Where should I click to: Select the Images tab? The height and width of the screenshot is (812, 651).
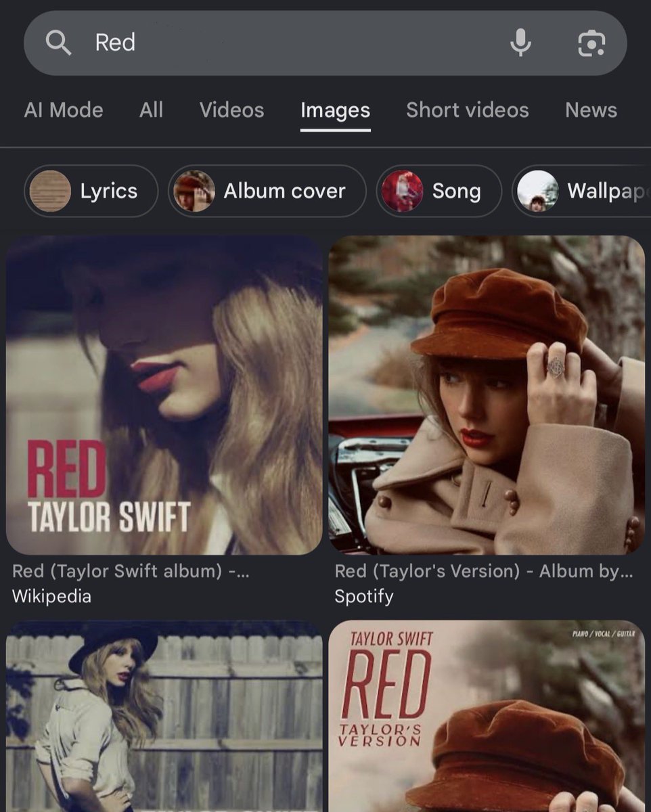tap(335, 110)
